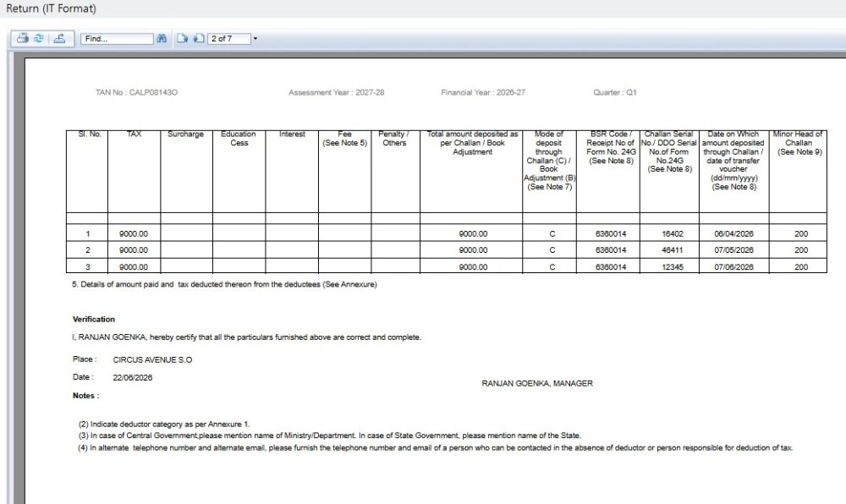This screenshot has width=846, height=504.
Task: Click the Print report icon
Action: [22, 38]
